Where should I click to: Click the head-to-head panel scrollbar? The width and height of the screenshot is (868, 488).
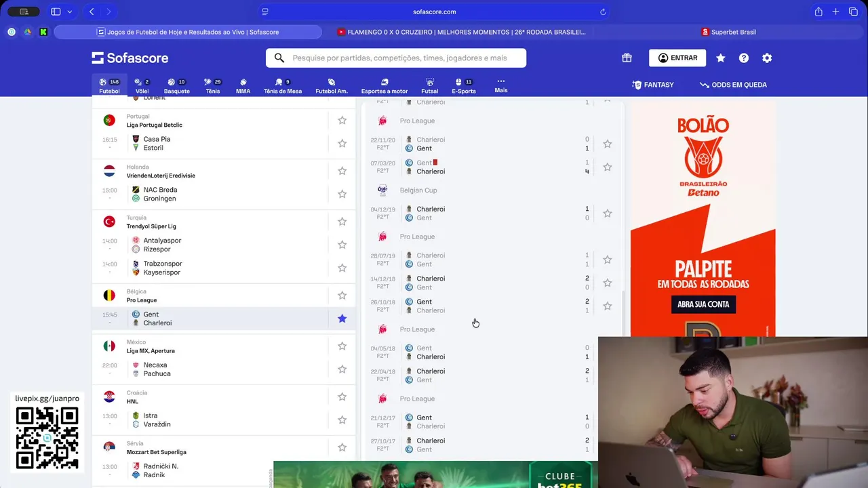623,314
